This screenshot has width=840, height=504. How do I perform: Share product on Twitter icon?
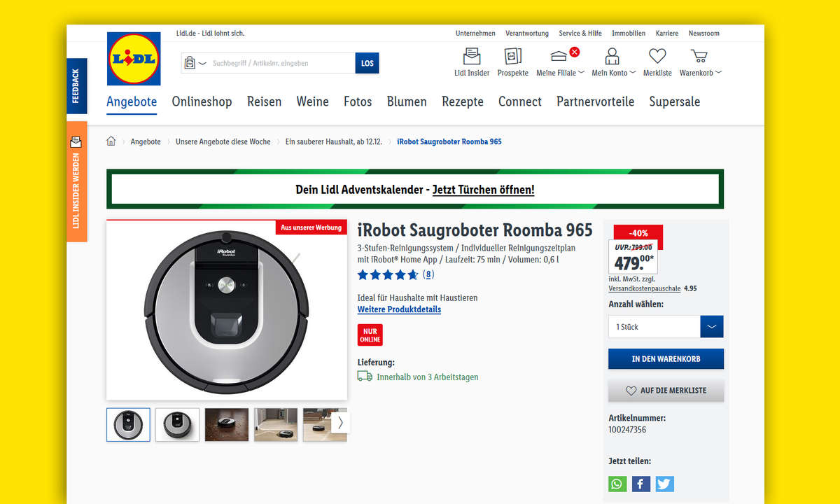point(665,484)
